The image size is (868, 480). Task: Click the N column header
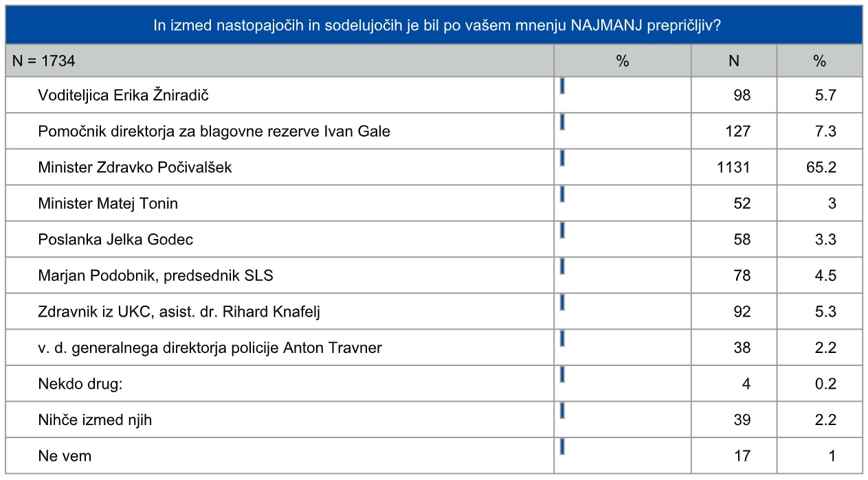point(733,61)
